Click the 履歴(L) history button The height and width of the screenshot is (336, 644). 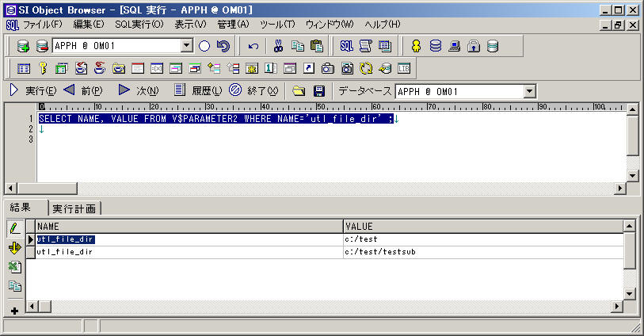pyautogui.click(x=198, y=91)
